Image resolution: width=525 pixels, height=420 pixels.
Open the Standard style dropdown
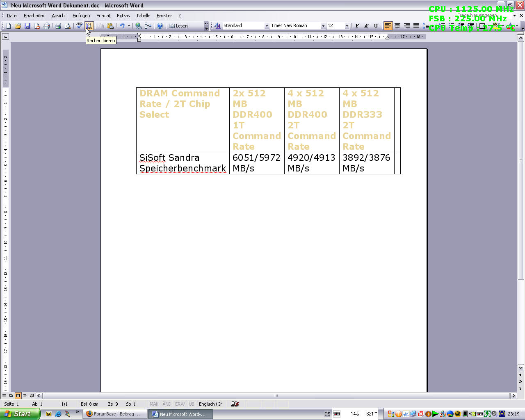pyautogui.click(x=267, y=26)
